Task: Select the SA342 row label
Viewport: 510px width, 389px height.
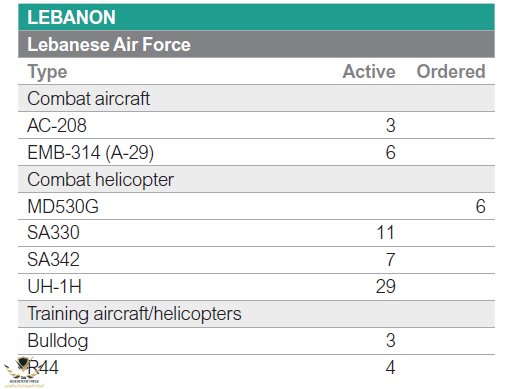Action: pos(53,260)
